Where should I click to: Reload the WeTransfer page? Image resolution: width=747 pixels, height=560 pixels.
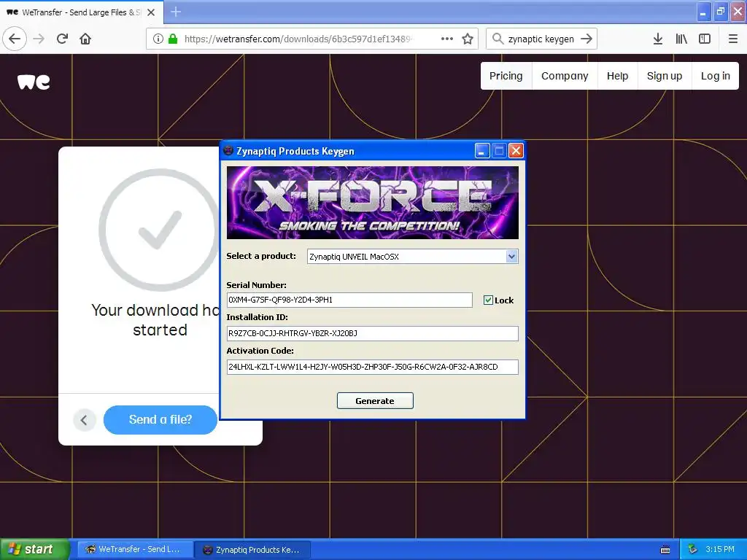coord(62,39)
